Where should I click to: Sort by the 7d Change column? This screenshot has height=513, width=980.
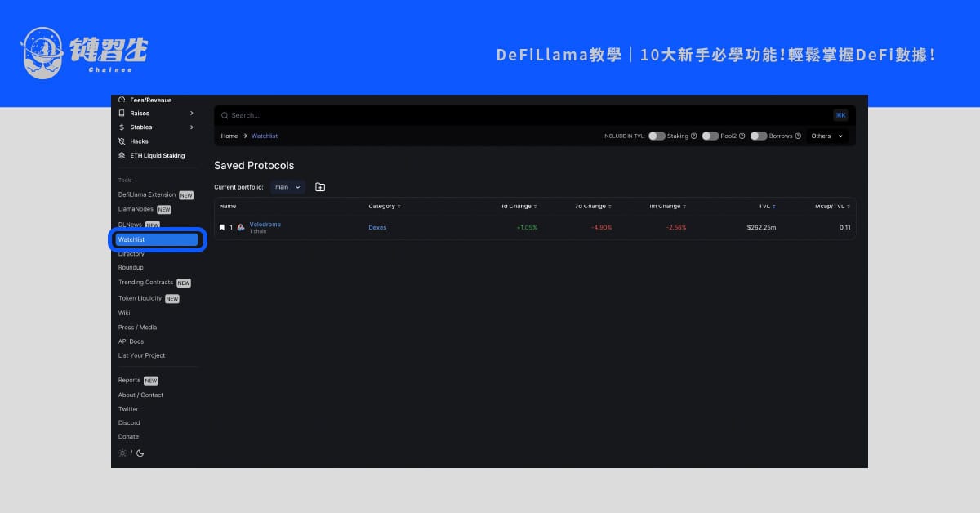(593, 206)
